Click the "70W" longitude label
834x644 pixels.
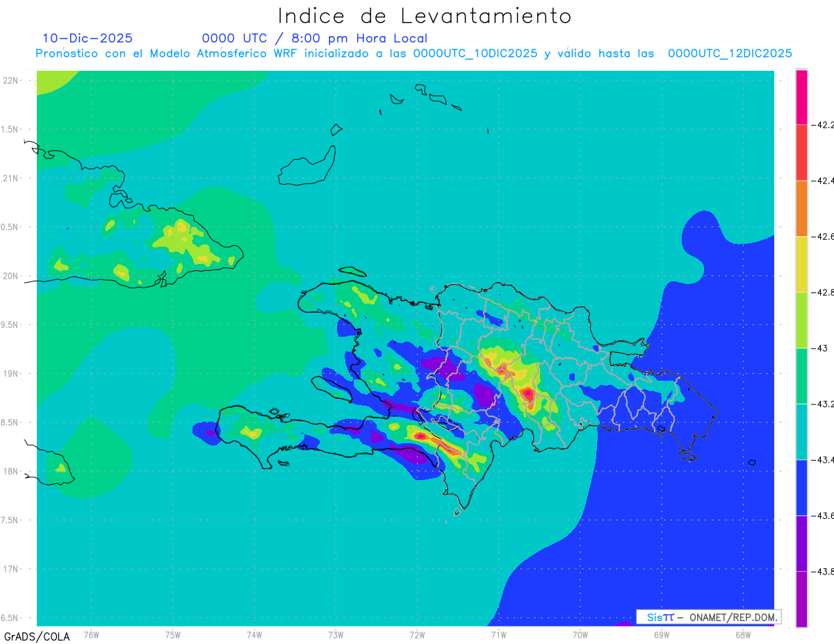pos(580,634)
